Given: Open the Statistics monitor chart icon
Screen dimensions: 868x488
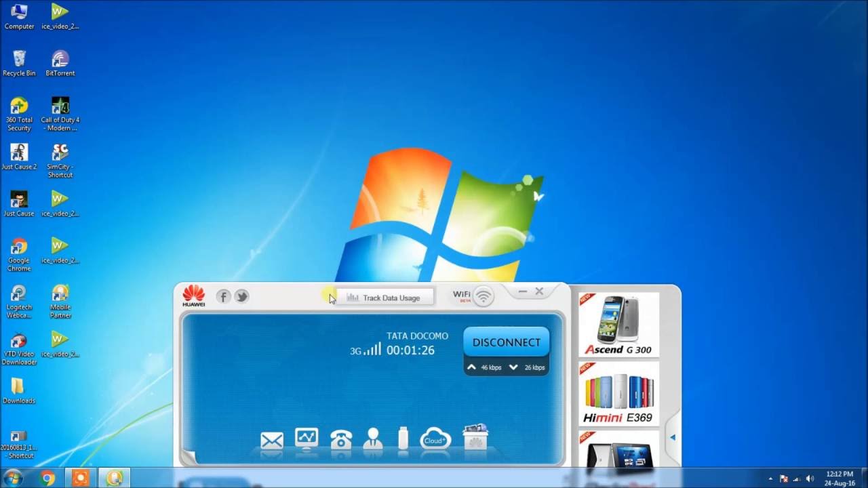Looking at the screenshot, I should pos(307,439).
